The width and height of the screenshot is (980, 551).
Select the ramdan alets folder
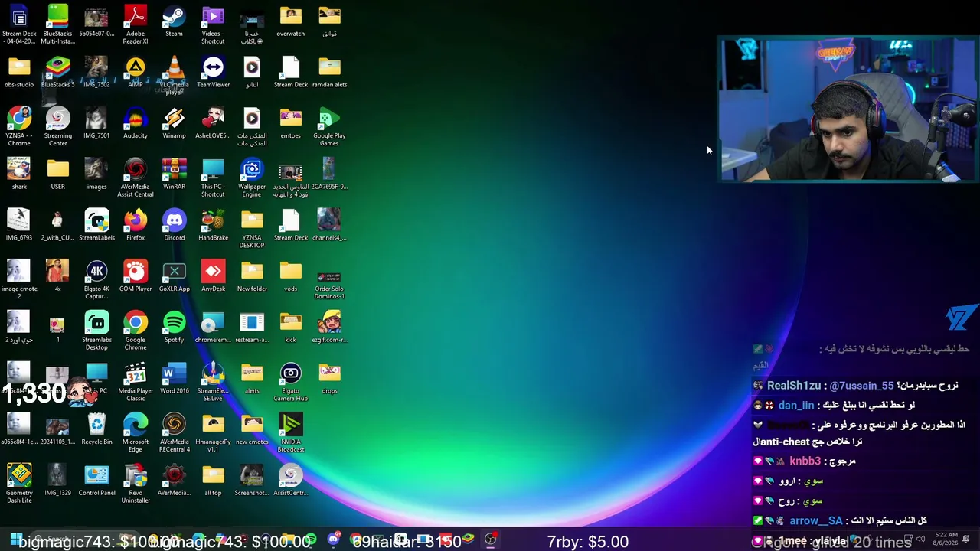coord(329,73)
